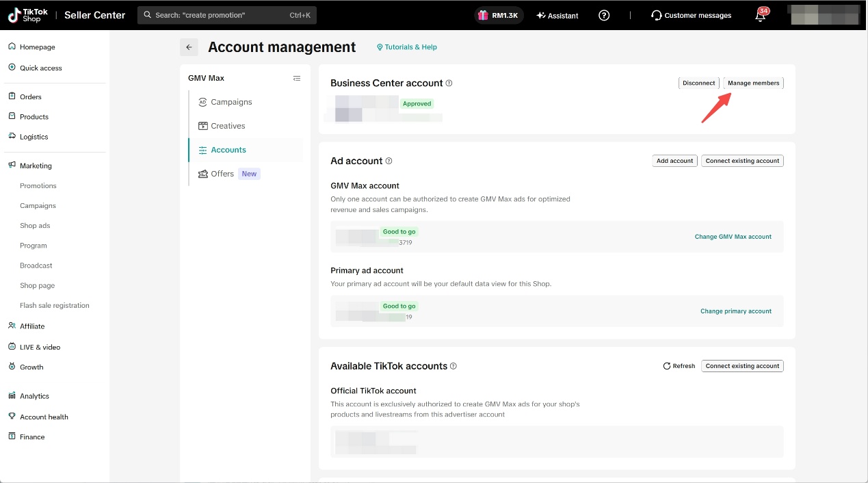
Task: Click the back arrow beside Account management
Action: [x=189, y=47]
